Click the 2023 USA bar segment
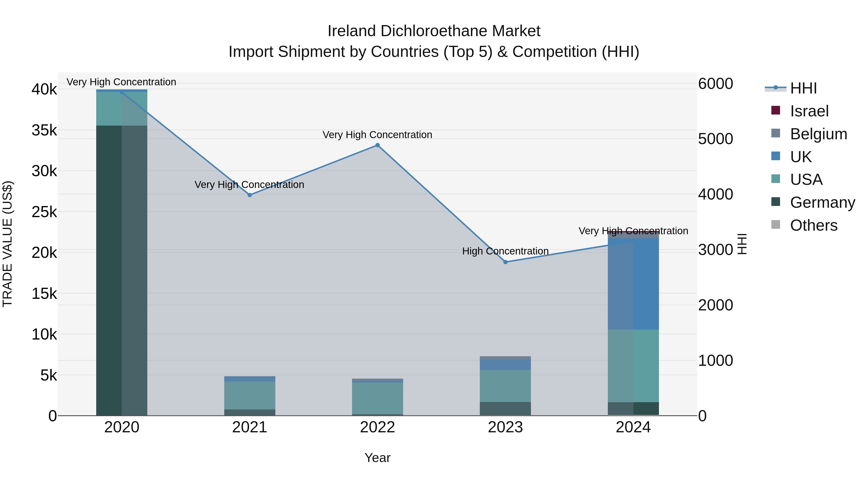Viewport: 868px width, 488px height. coord(505,386)
